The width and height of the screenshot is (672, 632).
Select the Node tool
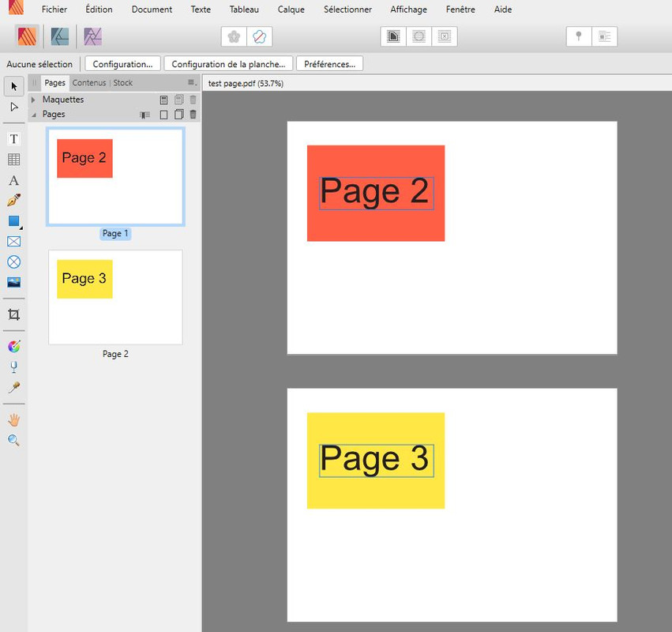13,107
